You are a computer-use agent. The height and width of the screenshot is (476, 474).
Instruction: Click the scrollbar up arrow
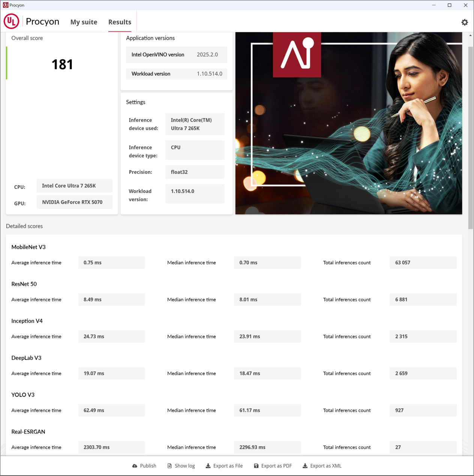[471, 35]
